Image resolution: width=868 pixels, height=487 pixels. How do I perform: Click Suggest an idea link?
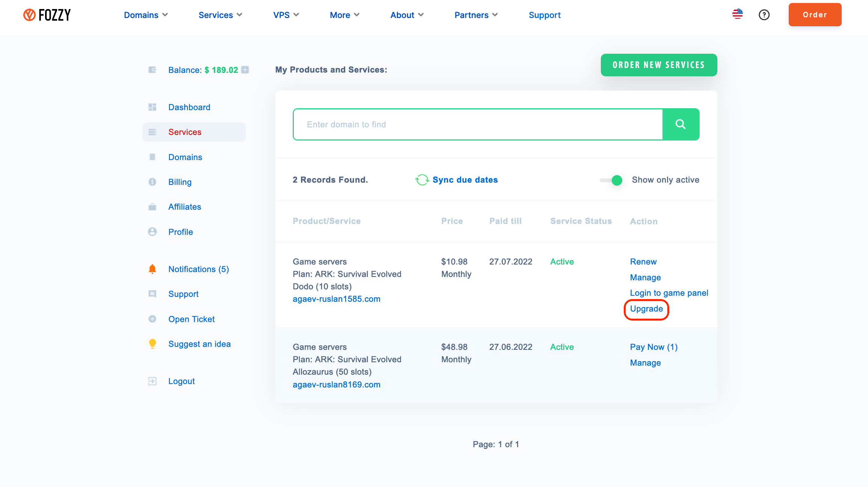pyautogui.click(x=199, y=344)
